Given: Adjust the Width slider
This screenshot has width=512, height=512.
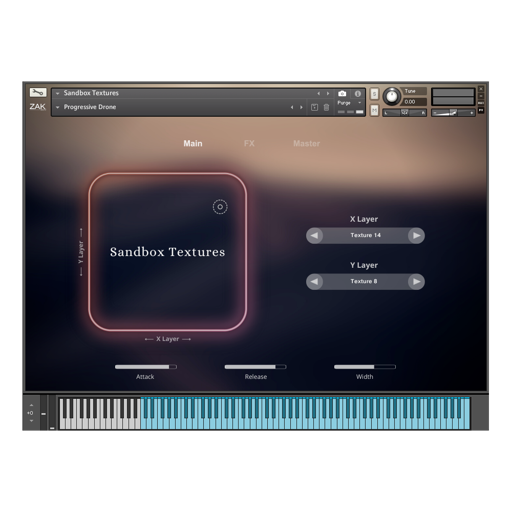Looking at the screenshot, I should click(365, 367).
